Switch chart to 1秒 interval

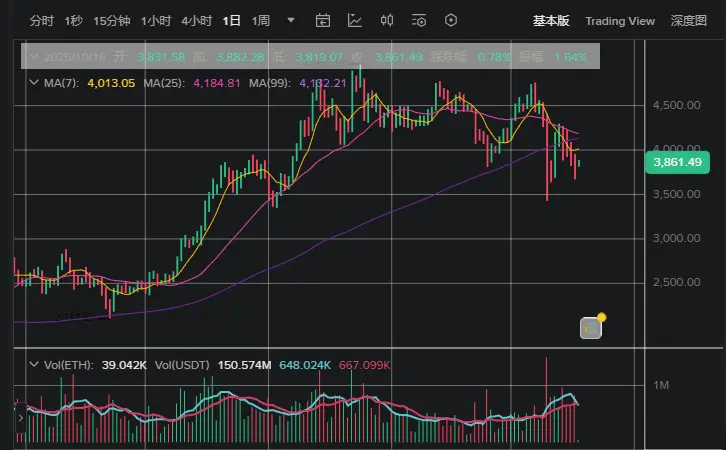(74, 21)
